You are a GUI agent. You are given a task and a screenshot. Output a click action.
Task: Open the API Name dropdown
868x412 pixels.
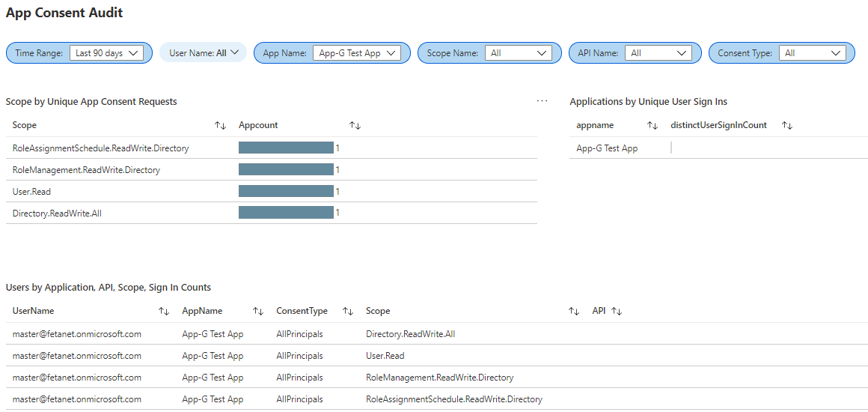[658, 53]
